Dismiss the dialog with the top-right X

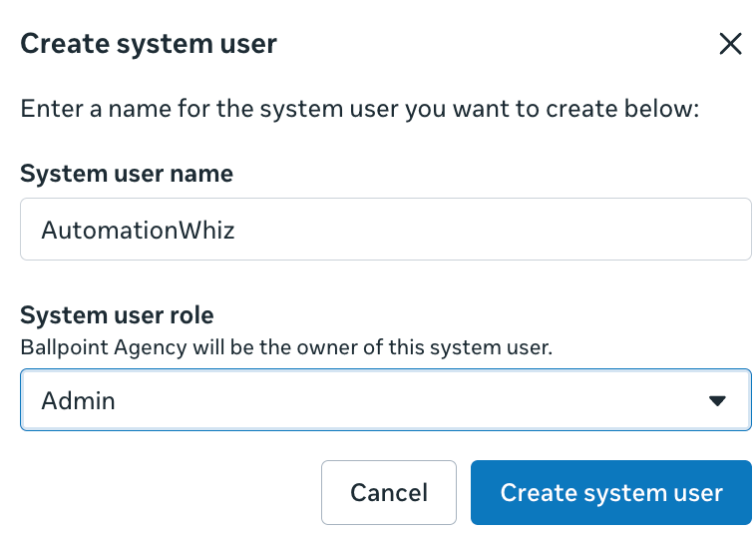coord(730,44)
